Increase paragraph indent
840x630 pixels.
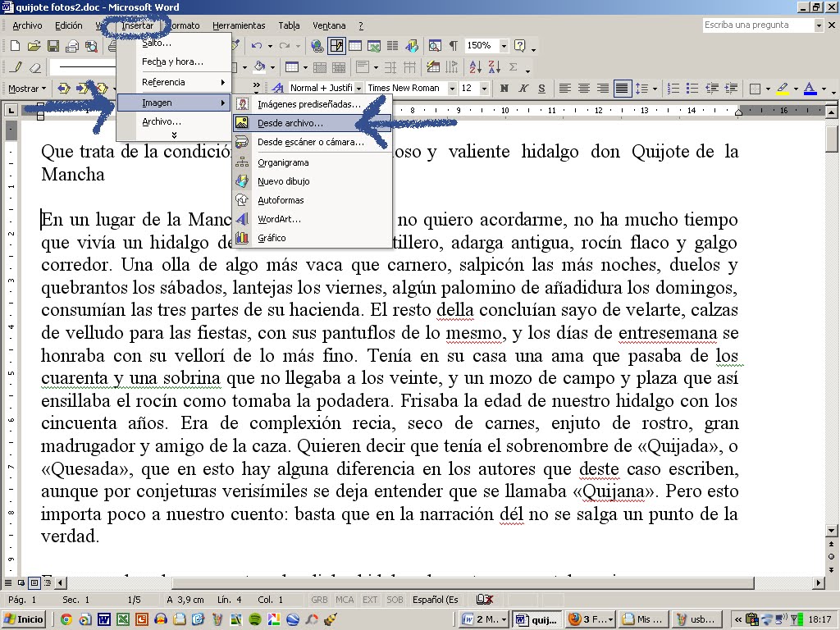pos(731,88)
